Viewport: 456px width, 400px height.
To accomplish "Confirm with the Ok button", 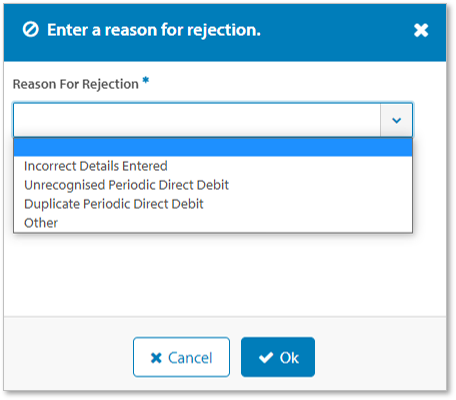I will [x=278, y=357].
